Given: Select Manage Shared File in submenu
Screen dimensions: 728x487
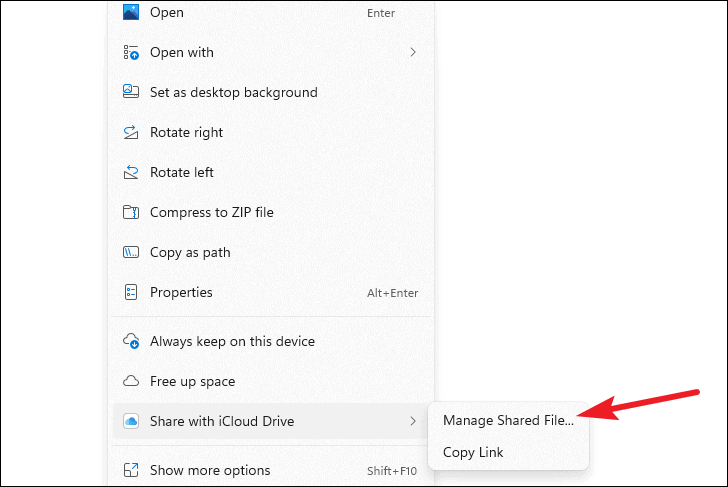Looking at the screenshot, I should [x=508, y=420].
